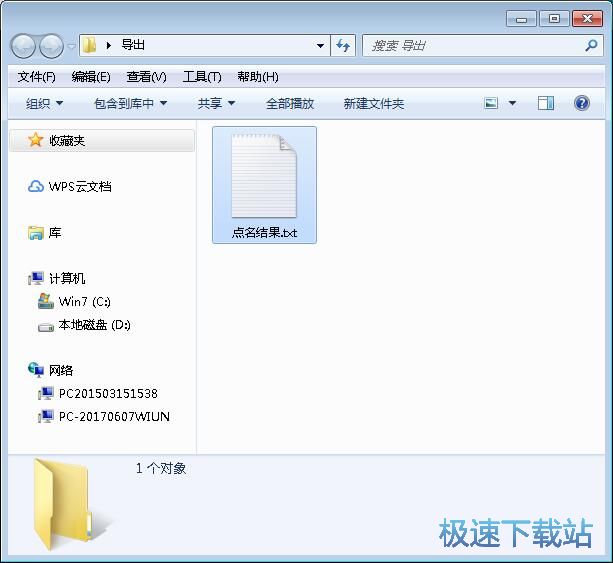Click the PC icon for PC201503151538
The width and height of the screenshot is (613, 563).
tap(45, 393)
